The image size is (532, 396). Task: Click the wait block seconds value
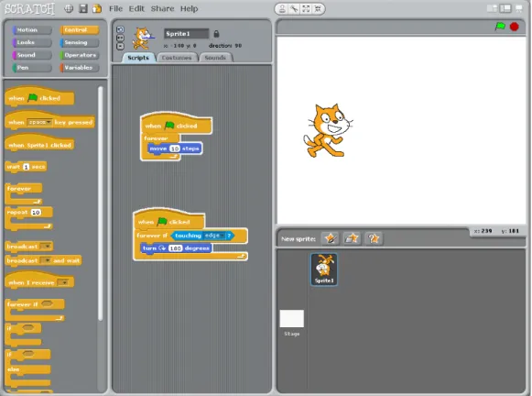point(27,167)
